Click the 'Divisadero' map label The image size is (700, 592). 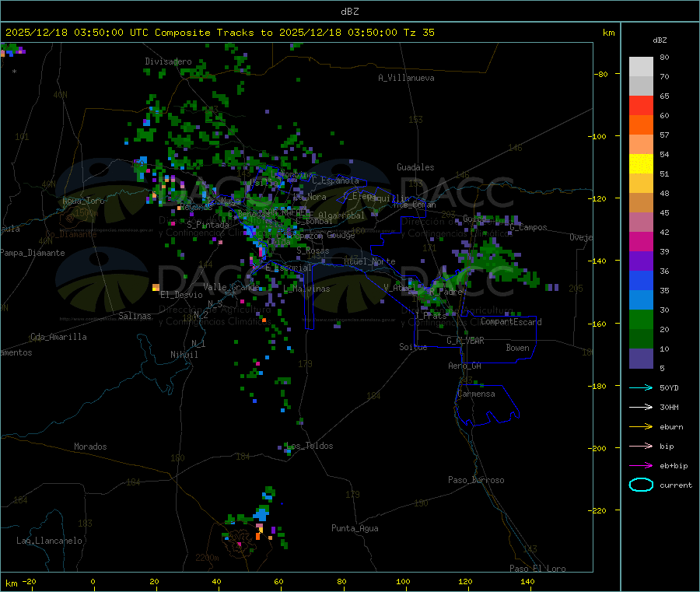(x=168, y=61)
